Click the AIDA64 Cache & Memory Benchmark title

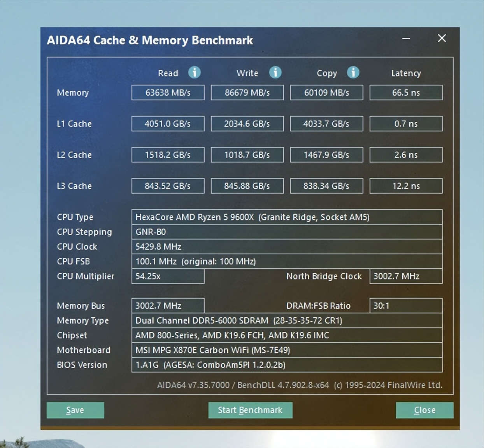(x=150, y=40)
